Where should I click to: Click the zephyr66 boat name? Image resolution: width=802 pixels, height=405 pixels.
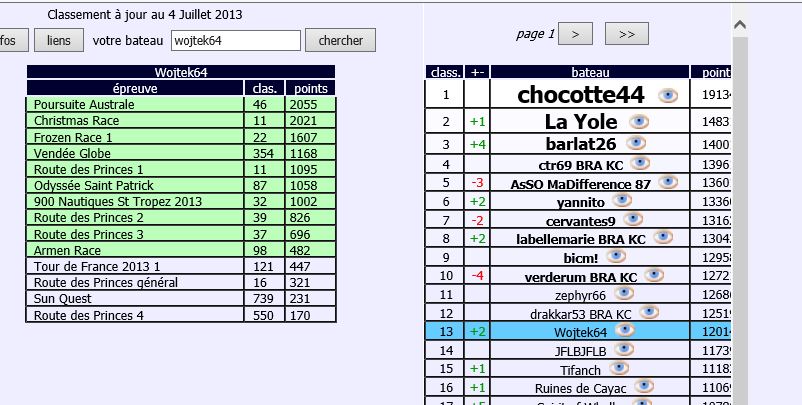(x=581, y=296)
